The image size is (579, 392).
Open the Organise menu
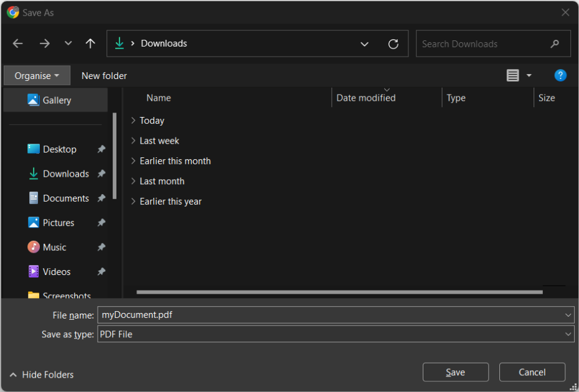[x=37, y=76]
